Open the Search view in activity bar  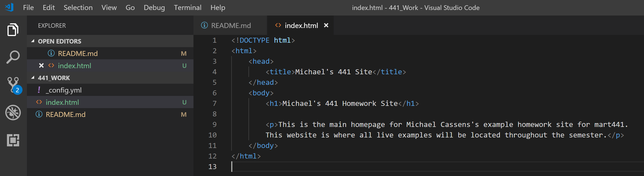pyautogui.click(x=13, y=57)
